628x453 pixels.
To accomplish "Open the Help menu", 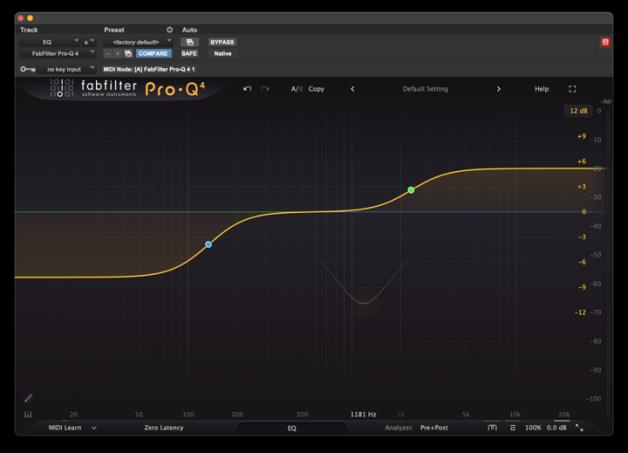I will pyautogui.click(x=541, y=89).
